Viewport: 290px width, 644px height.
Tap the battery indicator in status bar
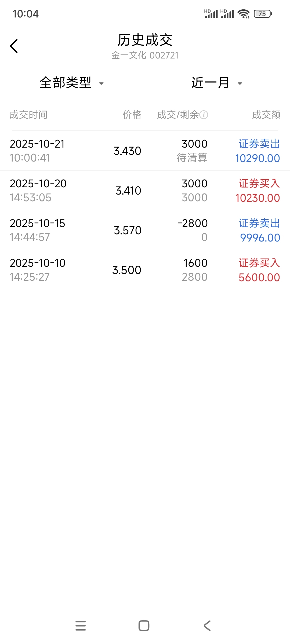(263, 14)
